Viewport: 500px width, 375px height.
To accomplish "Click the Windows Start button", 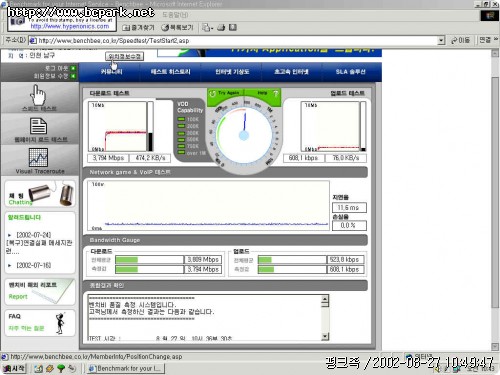I will 14,369.
